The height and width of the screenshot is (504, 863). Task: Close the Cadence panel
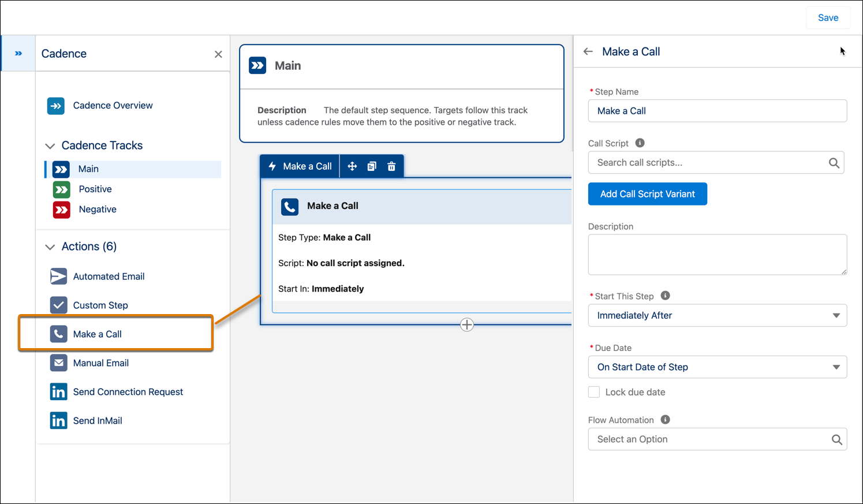218,54
